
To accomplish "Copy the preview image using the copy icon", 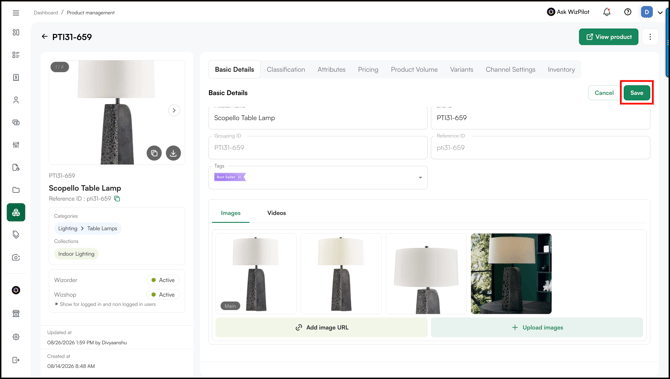I will pos(154,153).
